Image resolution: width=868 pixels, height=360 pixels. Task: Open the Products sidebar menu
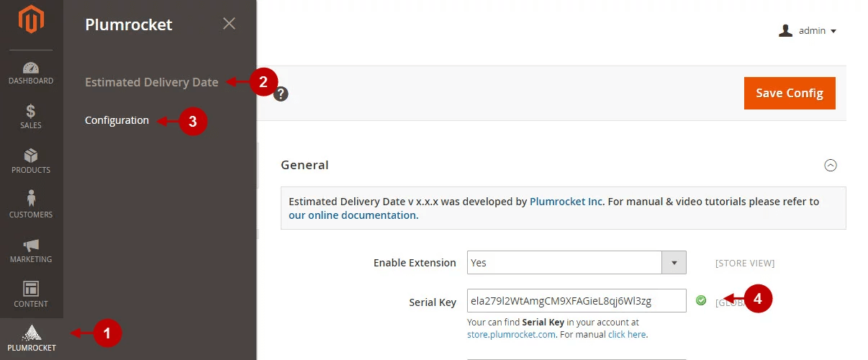(31, 162)
